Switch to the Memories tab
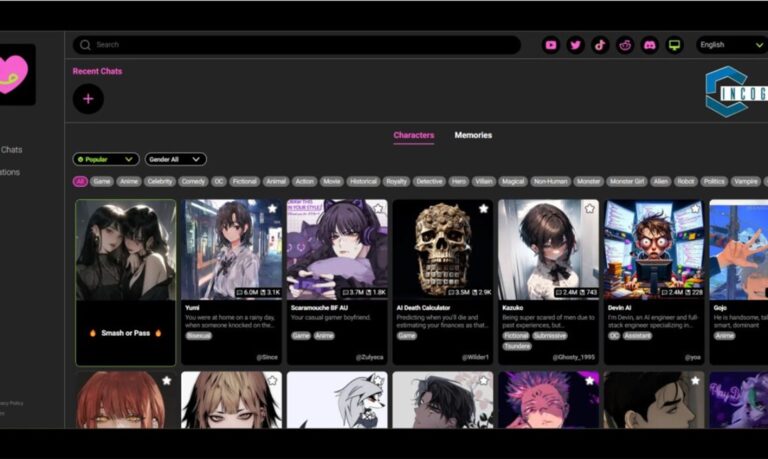Viewport: 768px width, 459px height. point(473,135)
